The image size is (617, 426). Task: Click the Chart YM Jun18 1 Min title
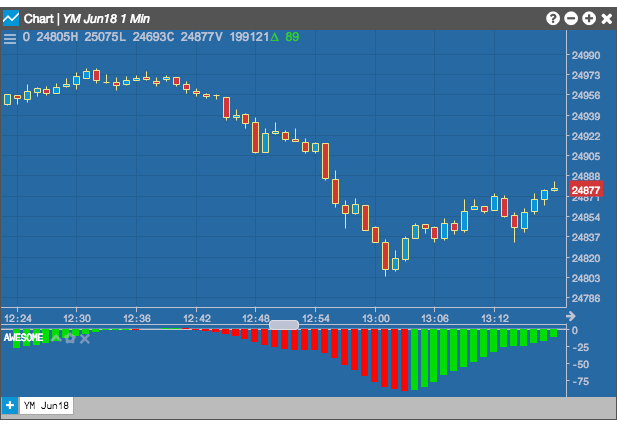point(87,18)
